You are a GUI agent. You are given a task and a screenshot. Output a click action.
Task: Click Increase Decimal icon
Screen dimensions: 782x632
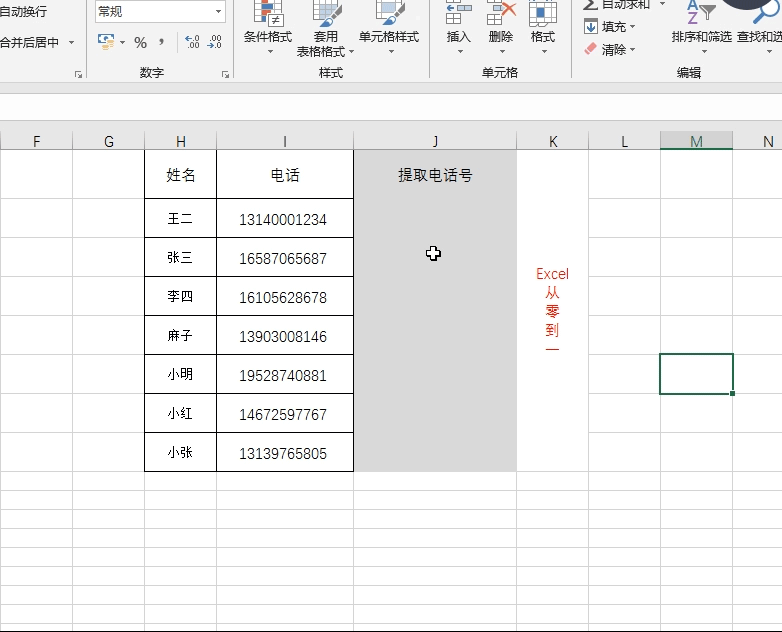coord(192,42)
